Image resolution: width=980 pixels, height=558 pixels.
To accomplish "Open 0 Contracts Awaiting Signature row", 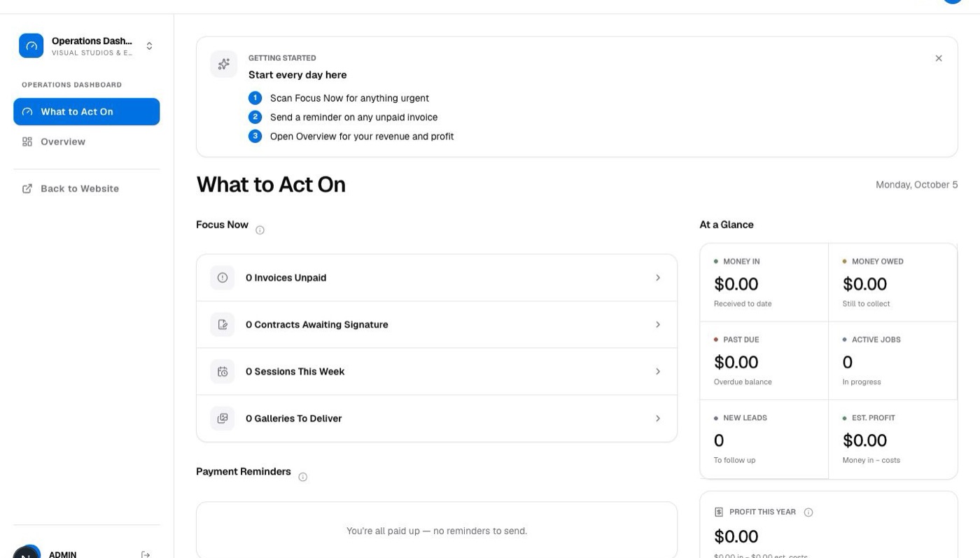I will pyautogui.click(x=437, y=325).
